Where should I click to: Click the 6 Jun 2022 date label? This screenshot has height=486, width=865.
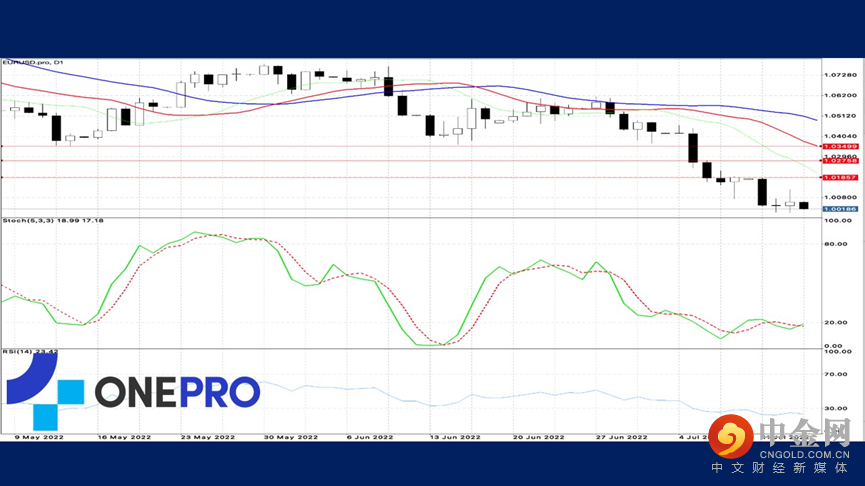[370, 437]
